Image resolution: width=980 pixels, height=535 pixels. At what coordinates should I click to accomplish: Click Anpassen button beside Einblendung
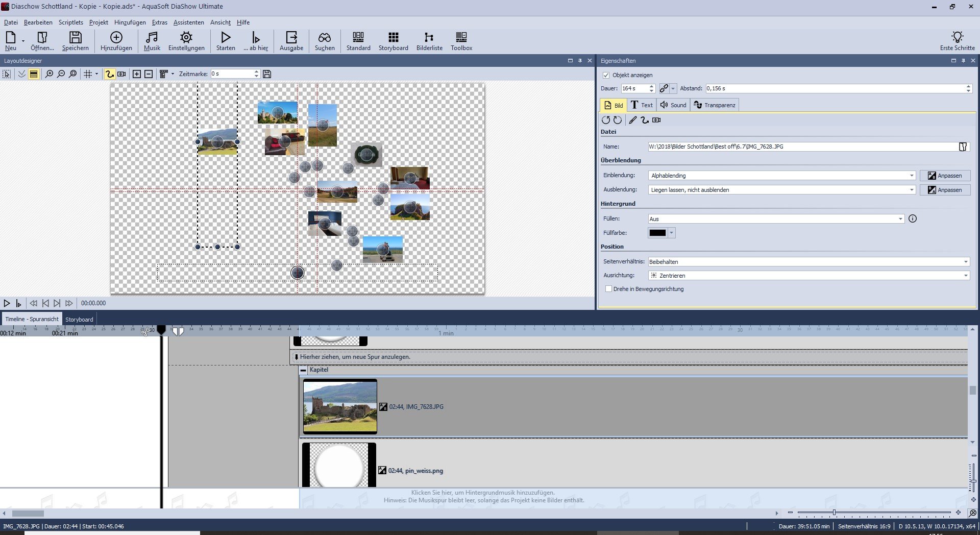(x=945, y=176)
